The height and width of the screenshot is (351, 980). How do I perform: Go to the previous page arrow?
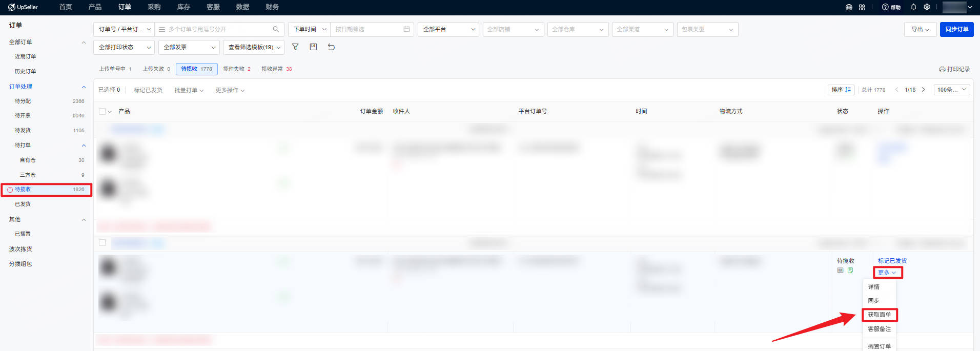coord(896,90)
